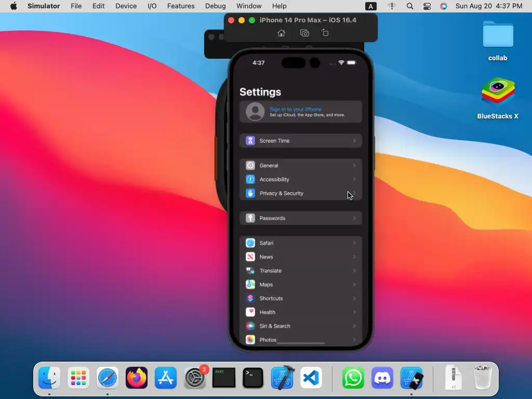Expand Accessibility row chevron

(354, 179)
